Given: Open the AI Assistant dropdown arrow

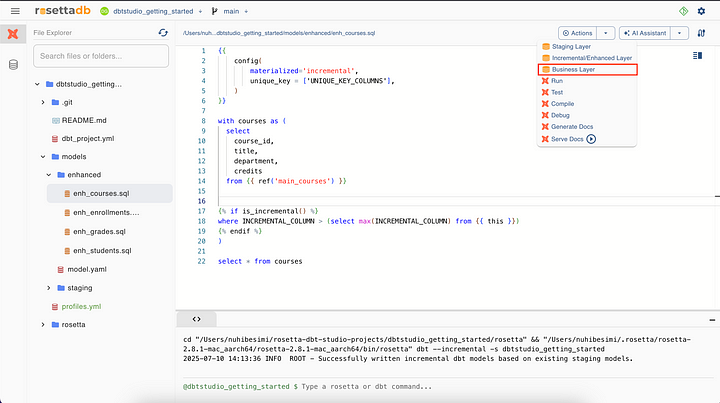Looking at the screenshot, I should (x=679, y=33).
